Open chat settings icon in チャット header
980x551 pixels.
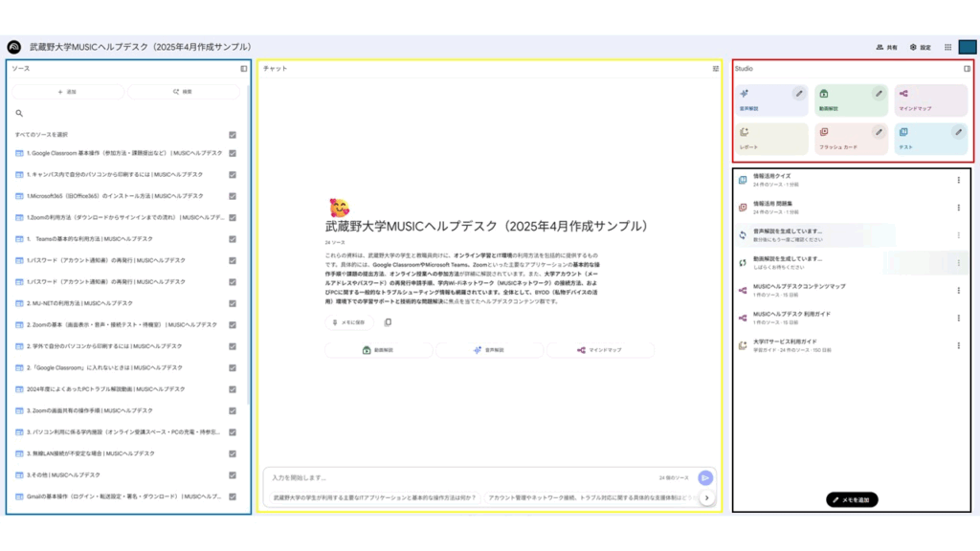[715, 69]
